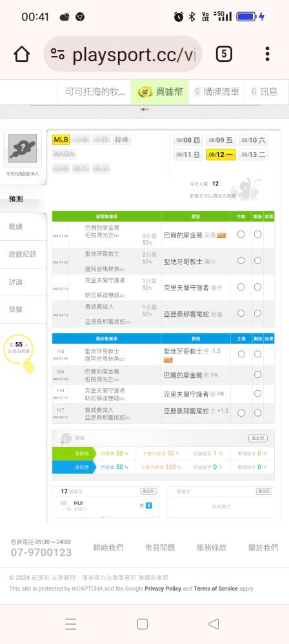Open Chrome three-dot menu
Screen dimensions: 289x644
267,54
